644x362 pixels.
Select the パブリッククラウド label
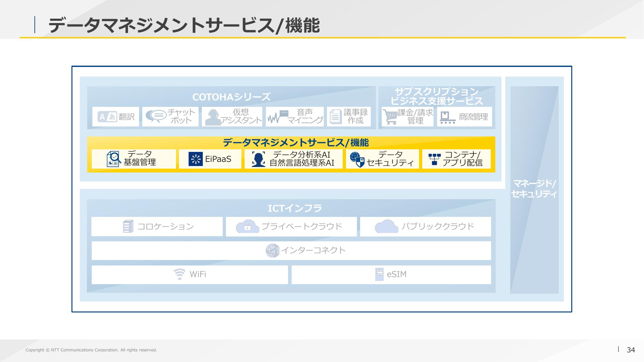[x=437, y=227]
